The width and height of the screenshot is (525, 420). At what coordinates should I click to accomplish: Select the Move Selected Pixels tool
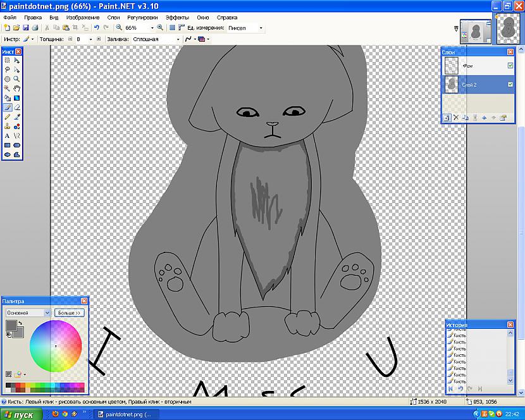click(16, 60)
